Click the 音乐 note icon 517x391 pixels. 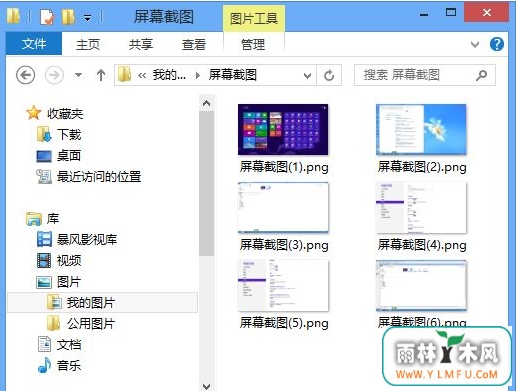tap(44, 365)
